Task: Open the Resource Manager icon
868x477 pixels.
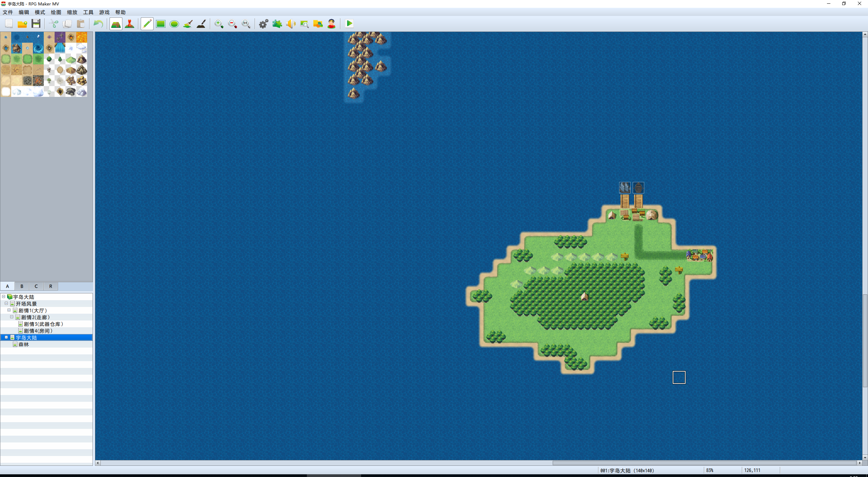Action: [x=318, y=24]
